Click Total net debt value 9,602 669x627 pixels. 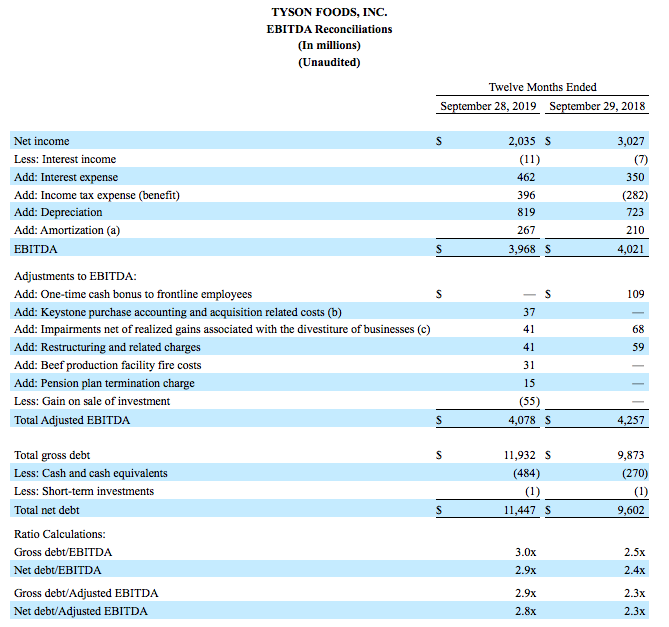pyautogui.click(x=631, y=510)
